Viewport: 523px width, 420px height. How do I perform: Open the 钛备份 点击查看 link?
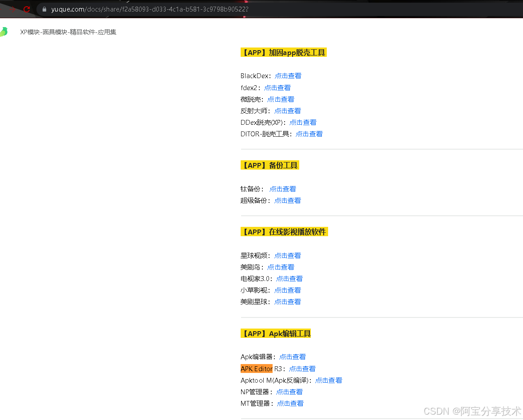click(x=283, y=189)
